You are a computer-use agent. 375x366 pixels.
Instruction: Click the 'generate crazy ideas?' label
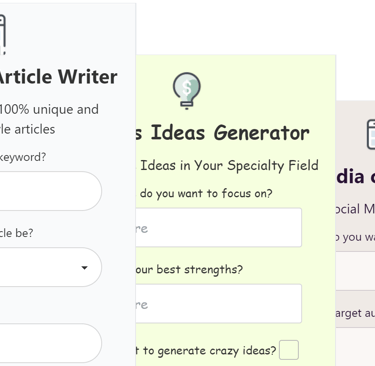coord(206,351)
